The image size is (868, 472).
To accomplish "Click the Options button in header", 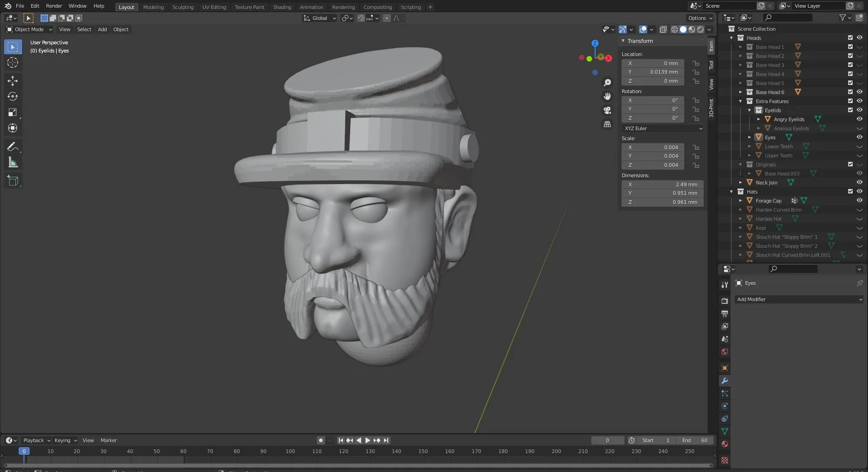I will pos(700,18).
